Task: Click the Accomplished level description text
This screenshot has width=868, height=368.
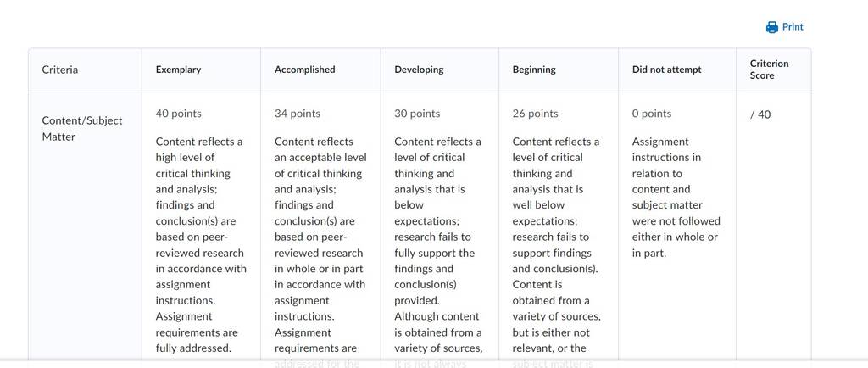Action: point(320,252)
